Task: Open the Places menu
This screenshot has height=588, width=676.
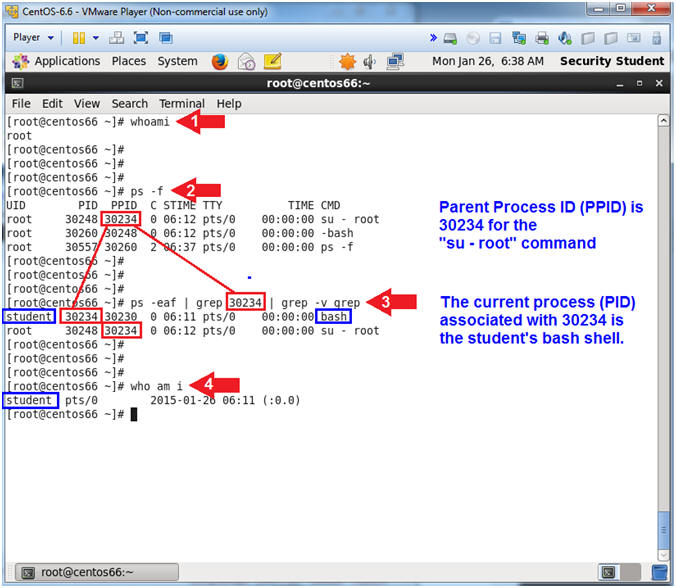Action: pyautogui.click(x=128, y=61)
